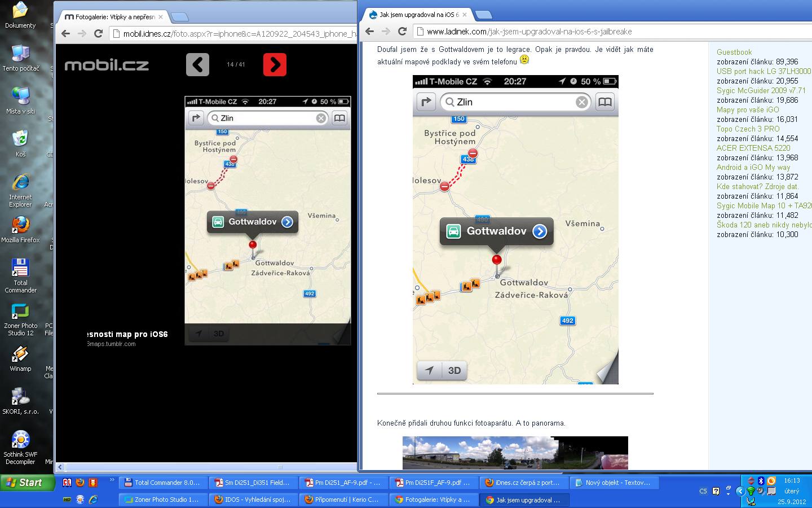Reload the mobil.idnes.cz page
The image size is (812, 508).
click(x=98, y=33)
